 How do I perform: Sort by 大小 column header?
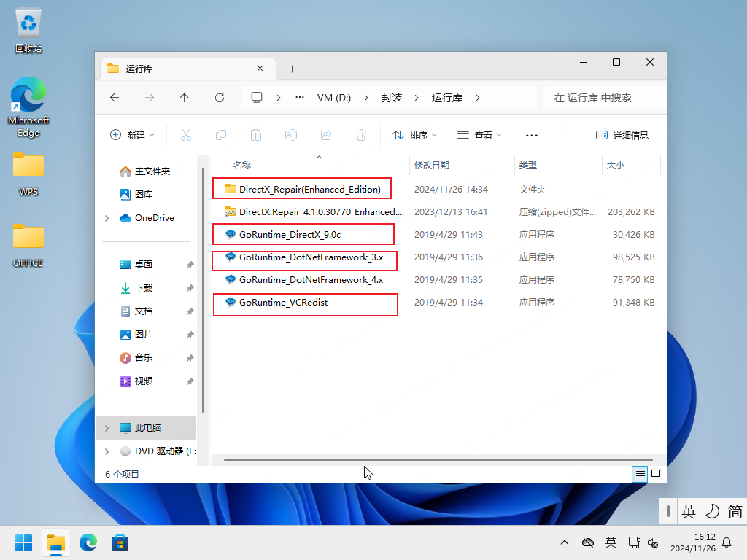615,166
